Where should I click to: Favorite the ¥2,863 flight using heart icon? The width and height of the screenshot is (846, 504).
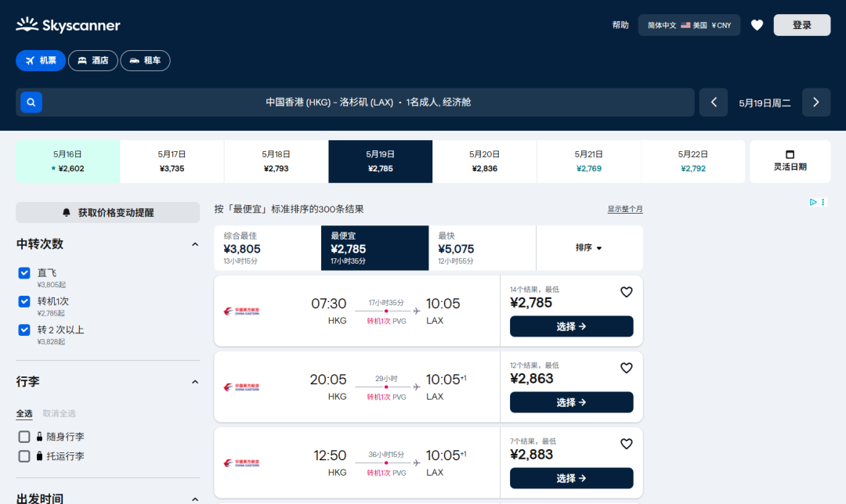coord(626,368)
